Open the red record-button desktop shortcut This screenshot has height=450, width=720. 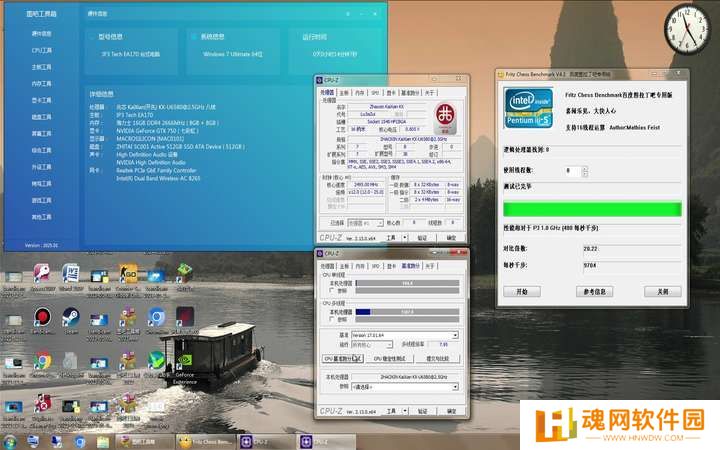coord(42,317)
